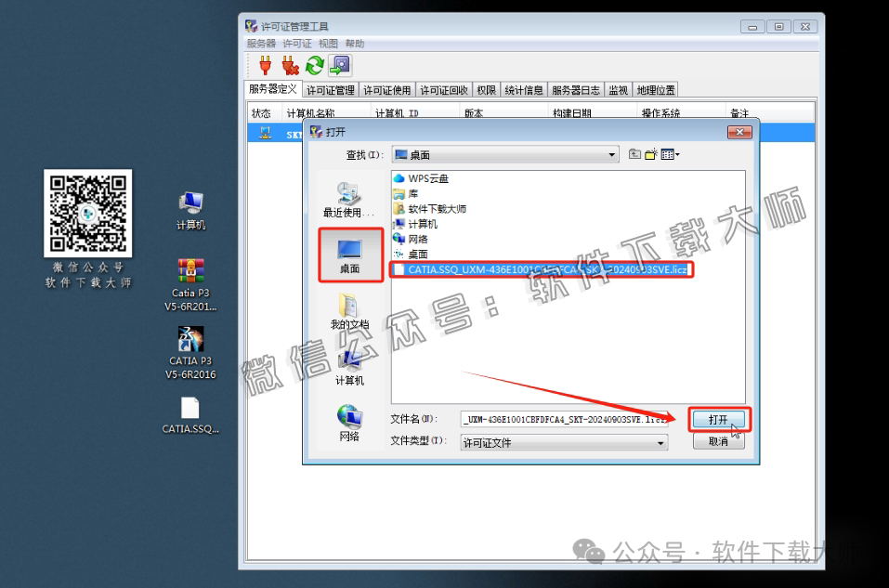This screenshot has height=588, width=889.
Task: Click the green refresh icon
Action: (315, 65)
